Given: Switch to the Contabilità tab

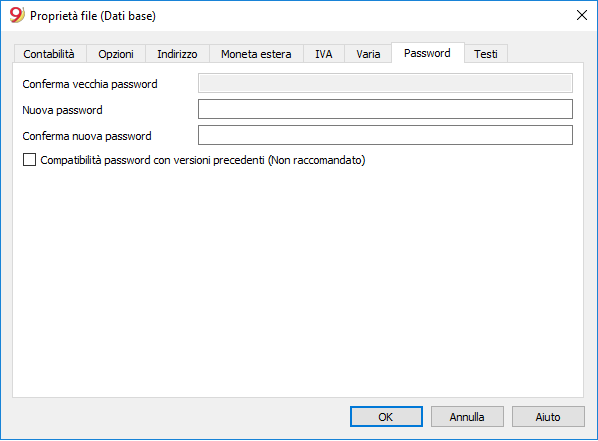Looking at the screenshot, I should pos(50,54).
